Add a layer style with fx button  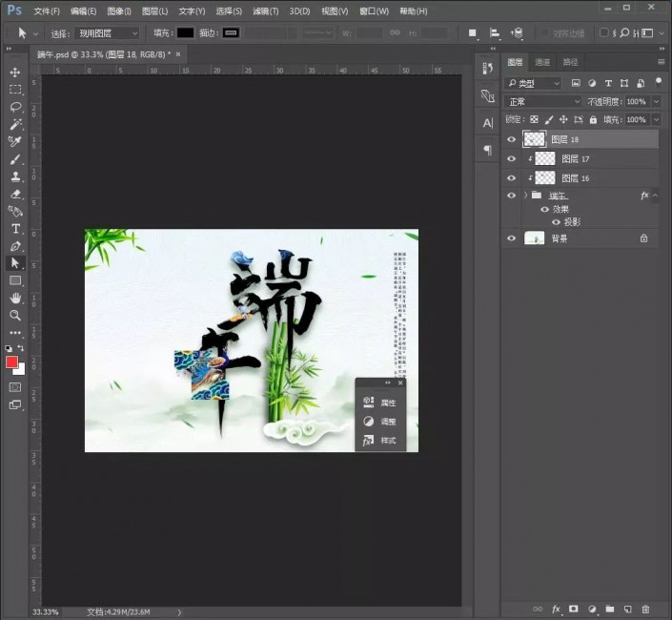point(556,609)
